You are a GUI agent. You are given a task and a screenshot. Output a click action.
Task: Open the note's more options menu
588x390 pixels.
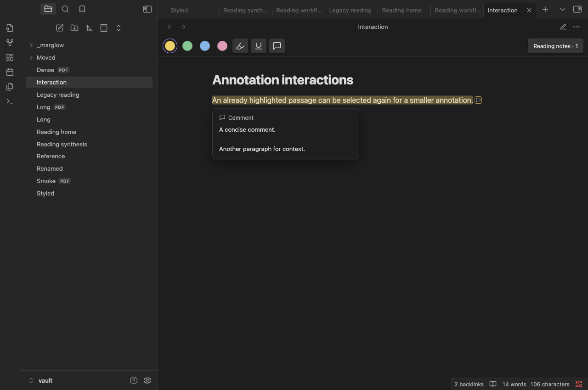pos(576,27)
